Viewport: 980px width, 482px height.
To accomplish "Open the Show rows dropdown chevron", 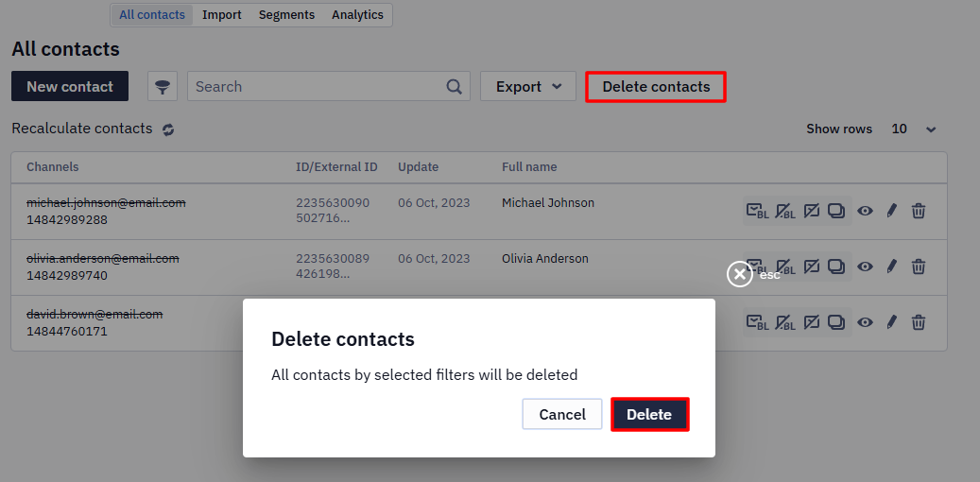I will 931,130.
